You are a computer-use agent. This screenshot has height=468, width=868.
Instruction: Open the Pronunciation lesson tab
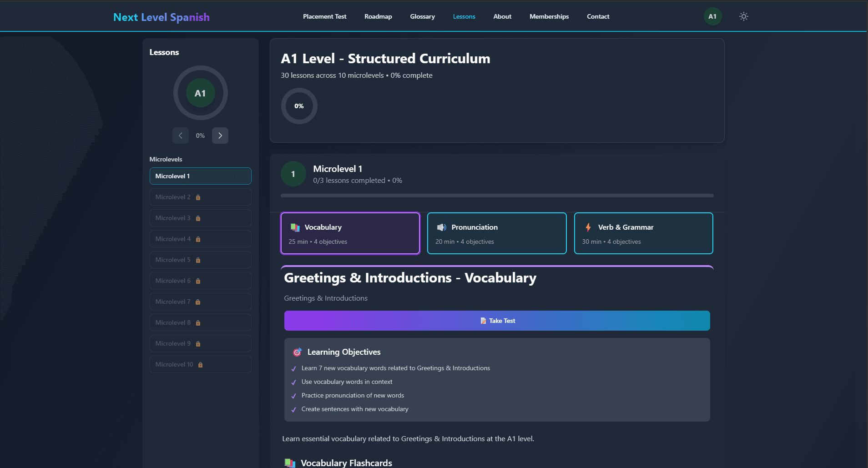(x=496, y=233)
